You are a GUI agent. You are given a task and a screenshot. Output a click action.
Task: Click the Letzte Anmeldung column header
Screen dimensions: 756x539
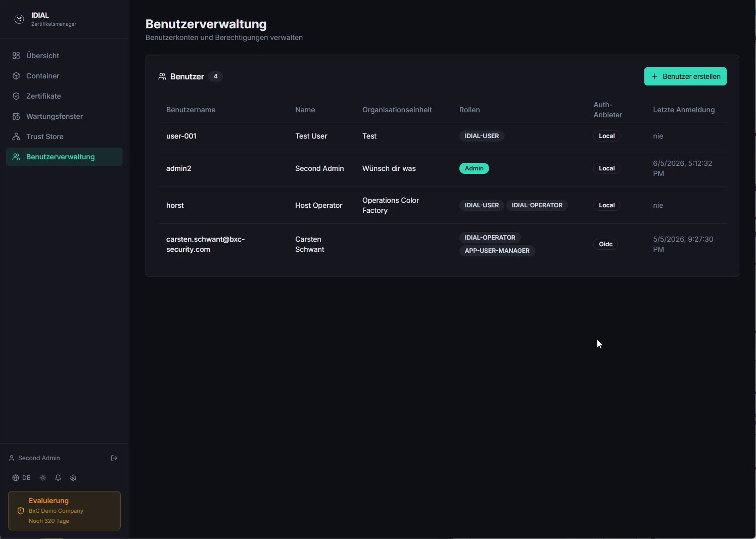tap(684, 110)
